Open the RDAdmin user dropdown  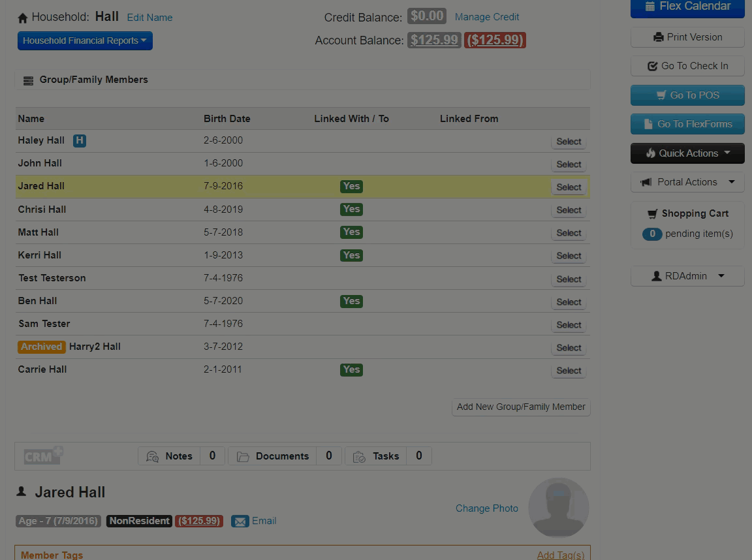pos(687,276)
